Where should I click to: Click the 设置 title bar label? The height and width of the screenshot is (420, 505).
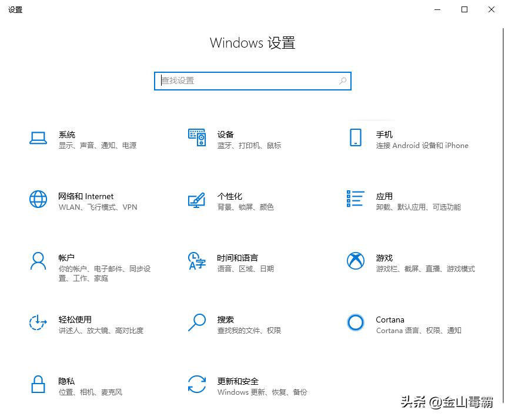coord(15,9)
